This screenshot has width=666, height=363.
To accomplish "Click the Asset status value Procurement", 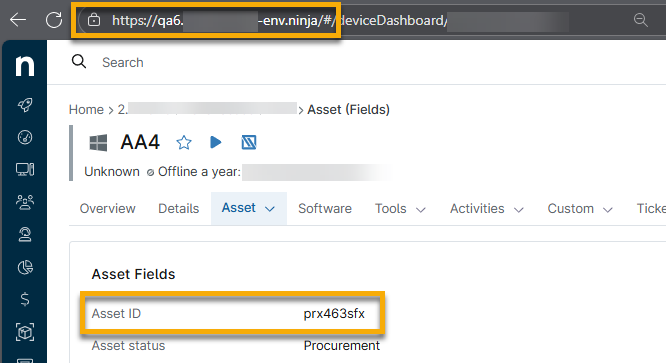I will point(341,346).
